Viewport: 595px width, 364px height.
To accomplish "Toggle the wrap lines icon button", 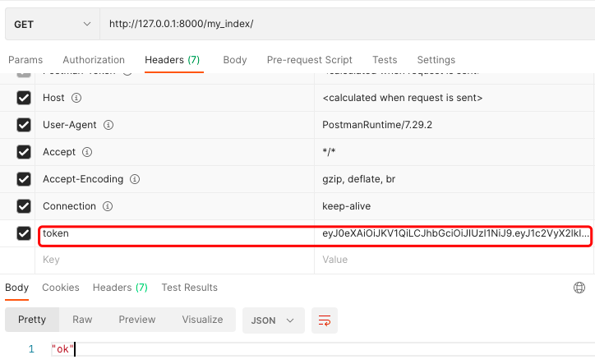I will 325,320.
